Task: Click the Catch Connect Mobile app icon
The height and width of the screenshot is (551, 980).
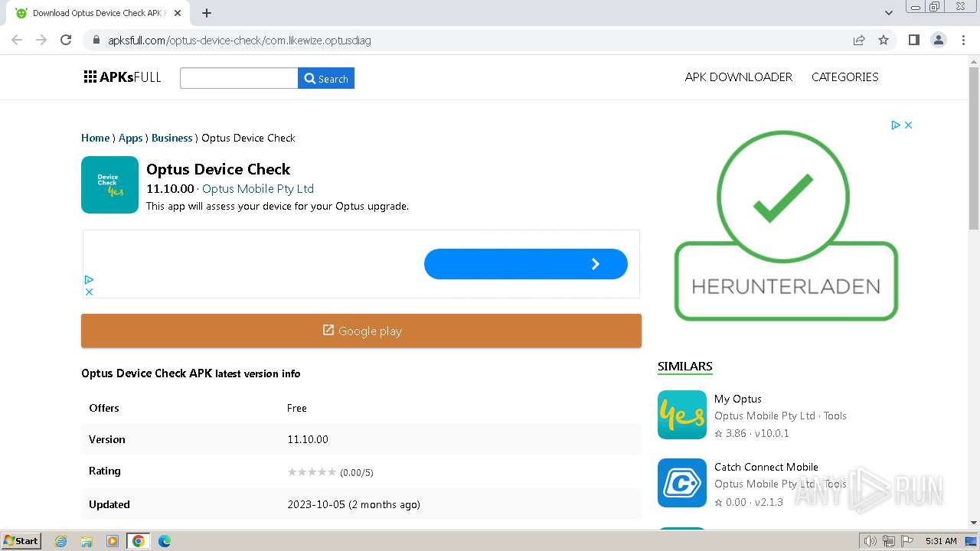Action: click(x=682, y=483)
